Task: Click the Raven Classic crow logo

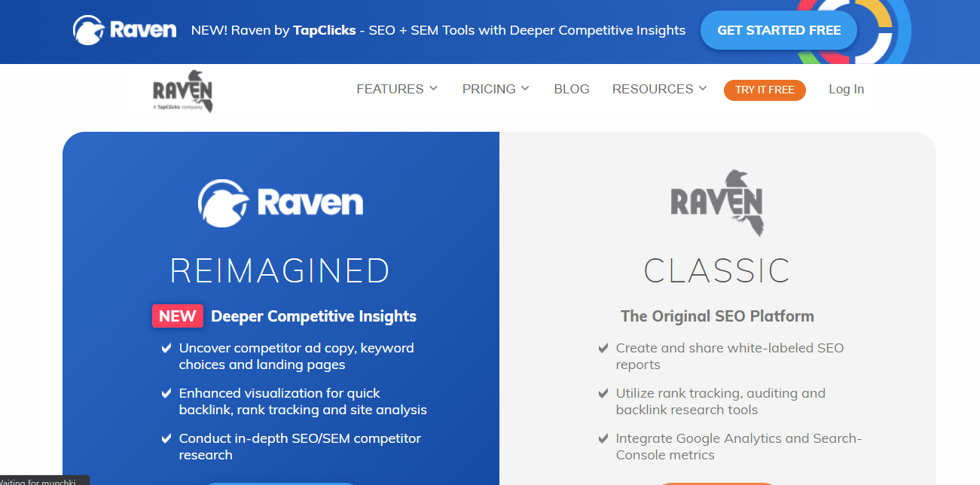Action: click(717, 203)
